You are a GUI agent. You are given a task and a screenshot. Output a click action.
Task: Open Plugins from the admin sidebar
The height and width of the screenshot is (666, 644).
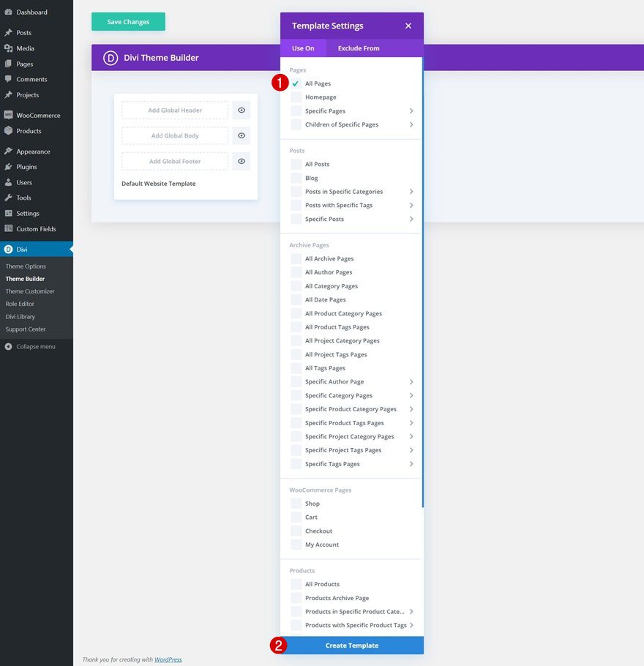point(27,167)
